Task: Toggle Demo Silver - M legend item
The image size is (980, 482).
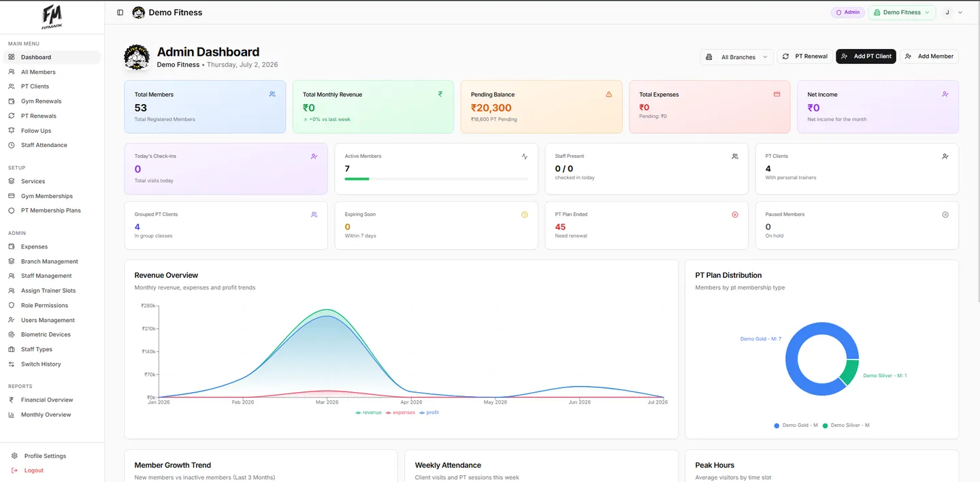Action: click(846, 425)
